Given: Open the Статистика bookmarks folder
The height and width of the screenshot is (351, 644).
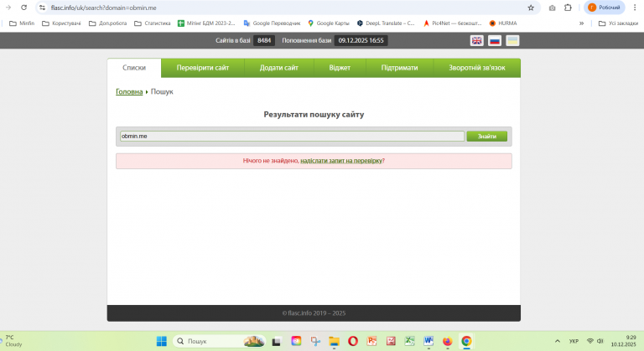Looking at the screenshot, I should point(152,23).
